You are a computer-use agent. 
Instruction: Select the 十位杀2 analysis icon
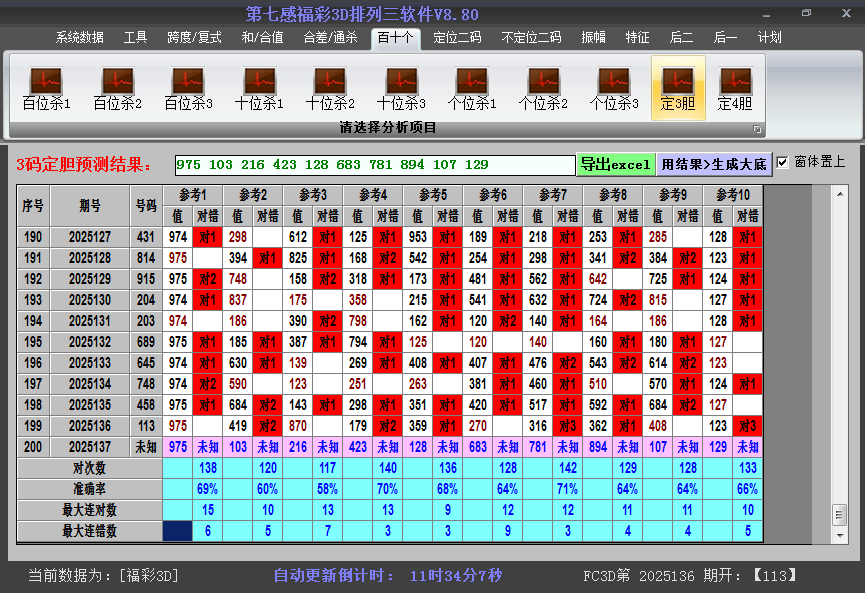pos(330,88)
